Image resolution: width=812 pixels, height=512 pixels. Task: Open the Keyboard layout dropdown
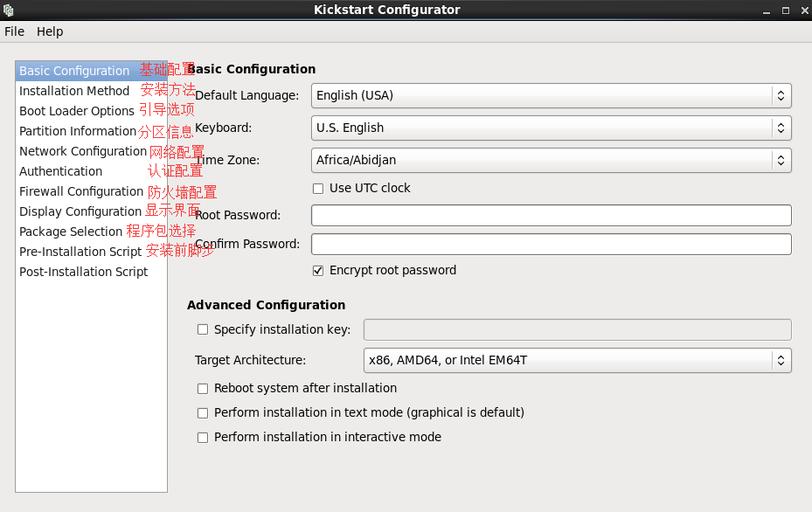pos(551,128)
